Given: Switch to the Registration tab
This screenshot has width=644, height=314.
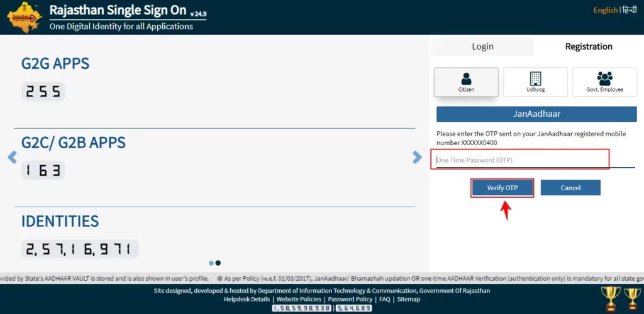Looking at the screenshot, I should [589, 46].
